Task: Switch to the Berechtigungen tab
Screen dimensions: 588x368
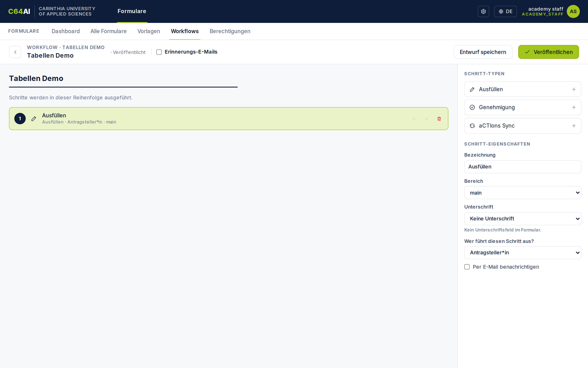Action: click(x=230, y=31)
